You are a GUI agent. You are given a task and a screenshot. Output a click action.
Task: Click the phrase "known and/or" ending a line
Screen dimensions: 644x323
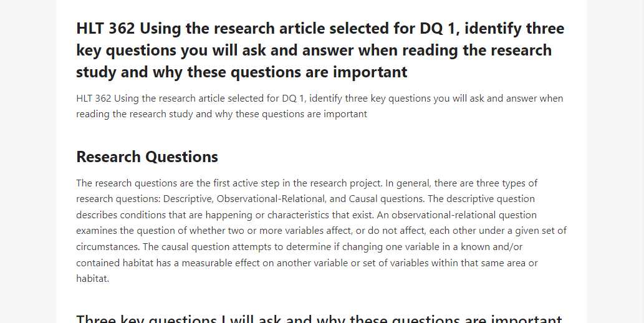492,246
